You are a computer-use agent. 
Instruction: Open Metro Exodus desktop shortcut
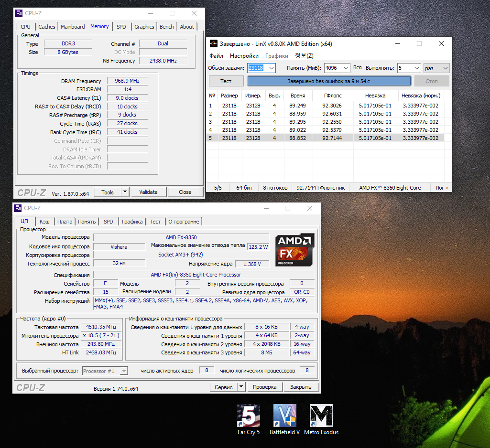(321, 419)
